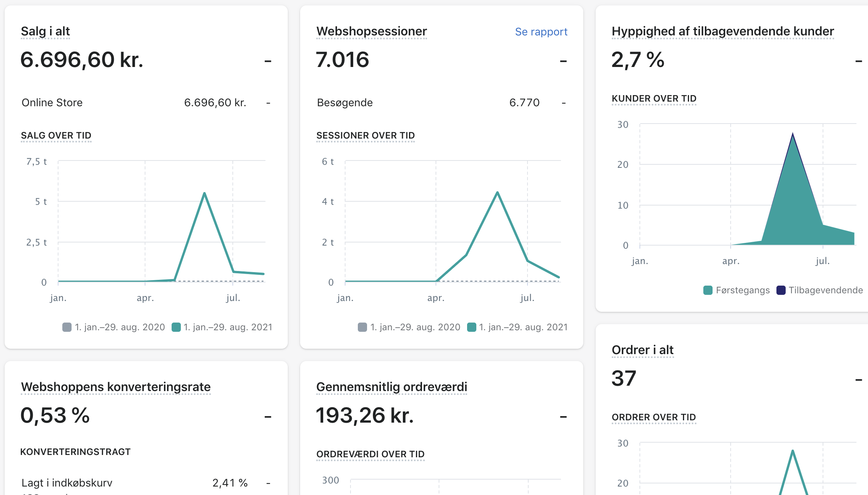Click the navy Tilbagevendende legend swatch
Image resolution: width=868 pixels, height=495 pixels.
781,290
